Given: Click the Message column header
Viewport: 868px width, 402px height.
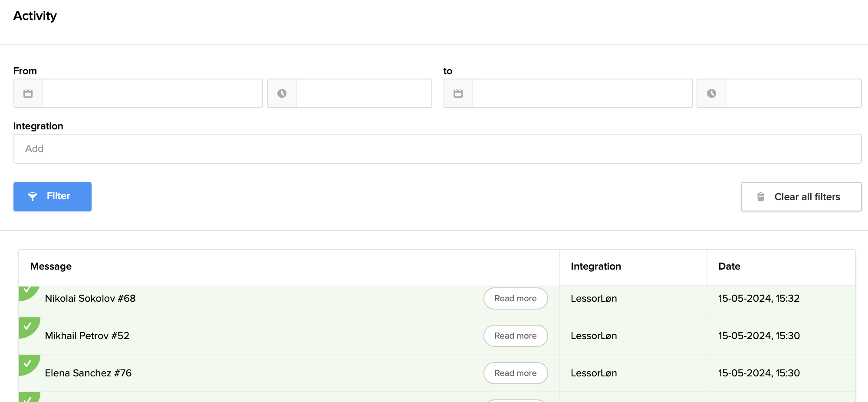Looking at the screenshot, I should tap(51, 266).
